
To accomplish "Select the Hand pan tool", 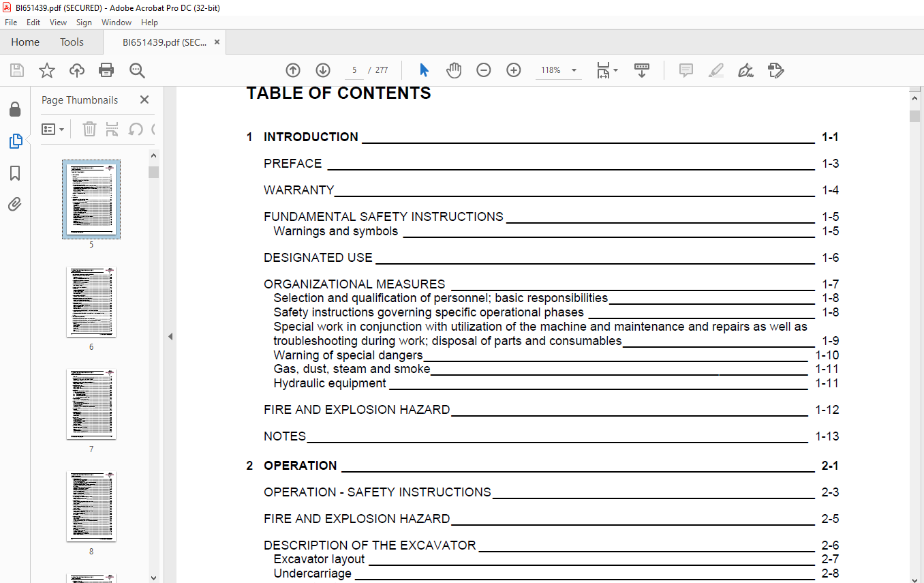I will (454, 70).
